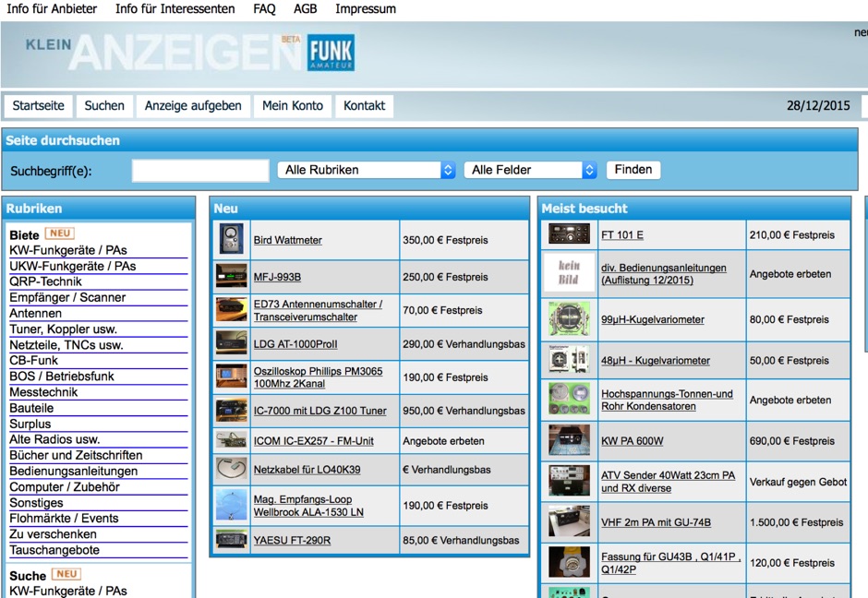Select the Surplus category
Viewport: 868px width, 598px height.
point(30,424)
